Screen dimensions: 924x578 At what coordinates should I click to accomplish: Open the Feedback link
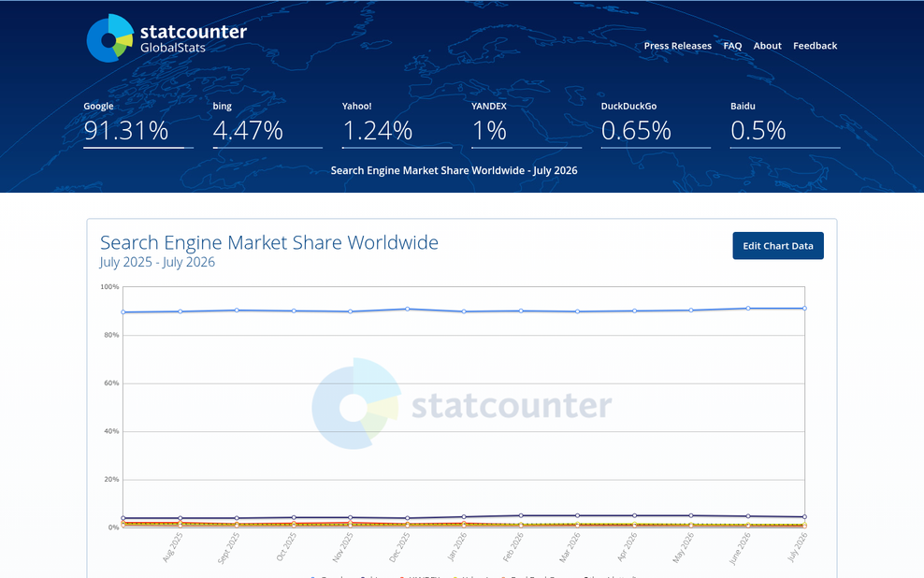pos(815,46)
